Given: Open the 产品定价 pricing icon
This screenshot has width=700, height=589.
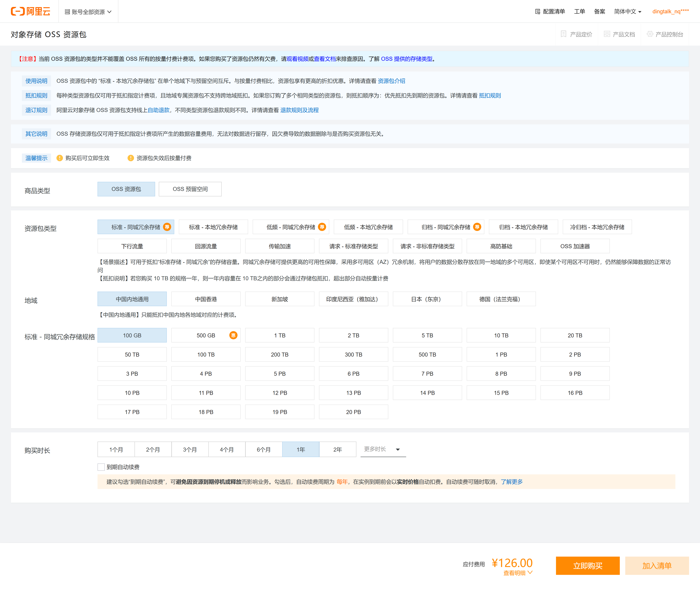Looking at the screenshot, I should pyautogui.click(x=563, y=34).
